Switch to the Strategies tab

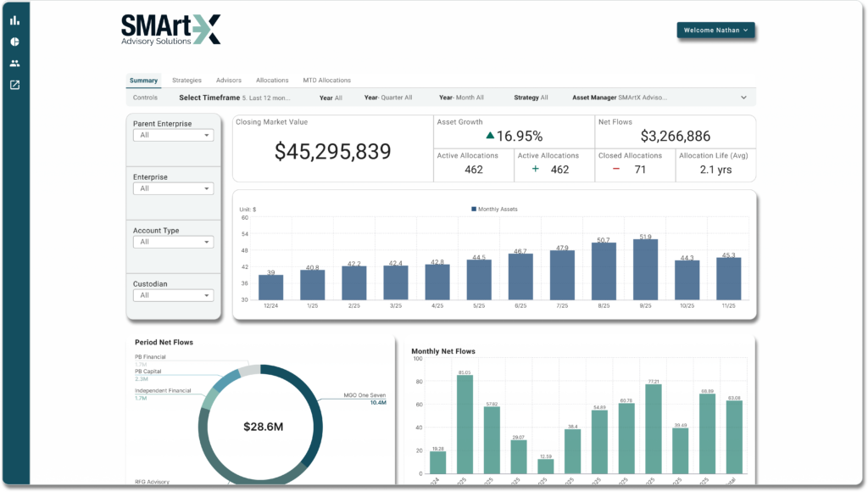(186, 81)
